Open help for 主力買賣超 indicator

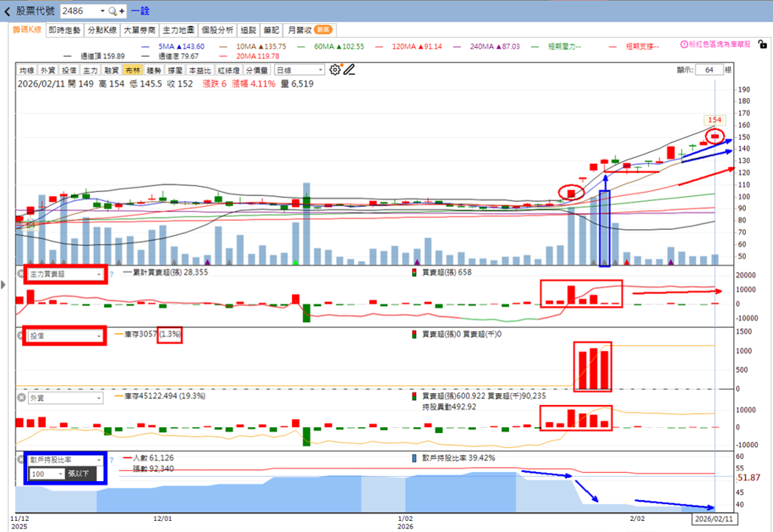[112, 274]
